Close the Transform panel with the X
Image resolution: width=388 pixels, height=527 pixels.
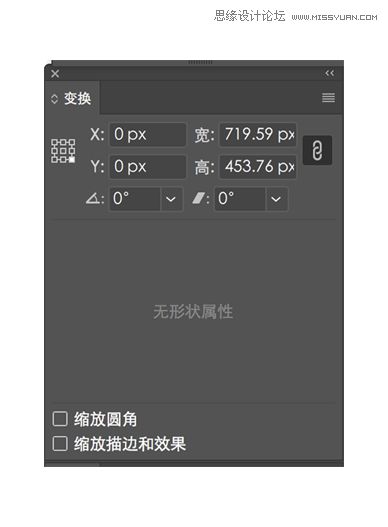[55, 74]
